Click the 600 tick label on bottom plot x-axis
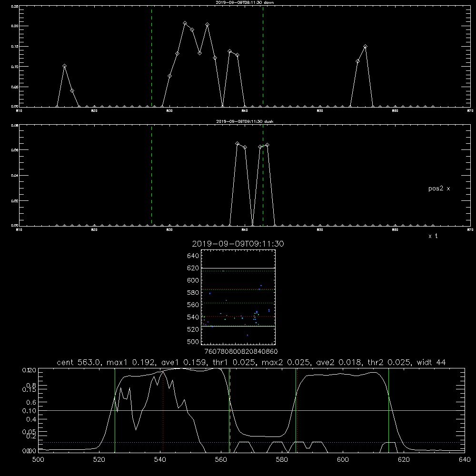The width and height of the screenshot is (476, 476). [343, 460]
